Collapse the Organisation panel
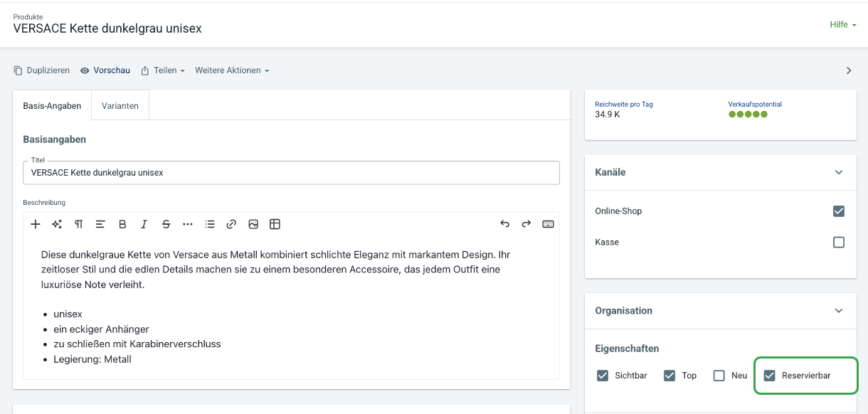Screen dimensions: 868x414 pos(839,311)
